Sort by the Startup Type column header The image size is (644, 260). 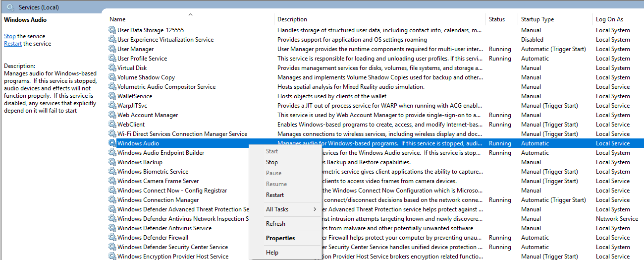point(537,19)
